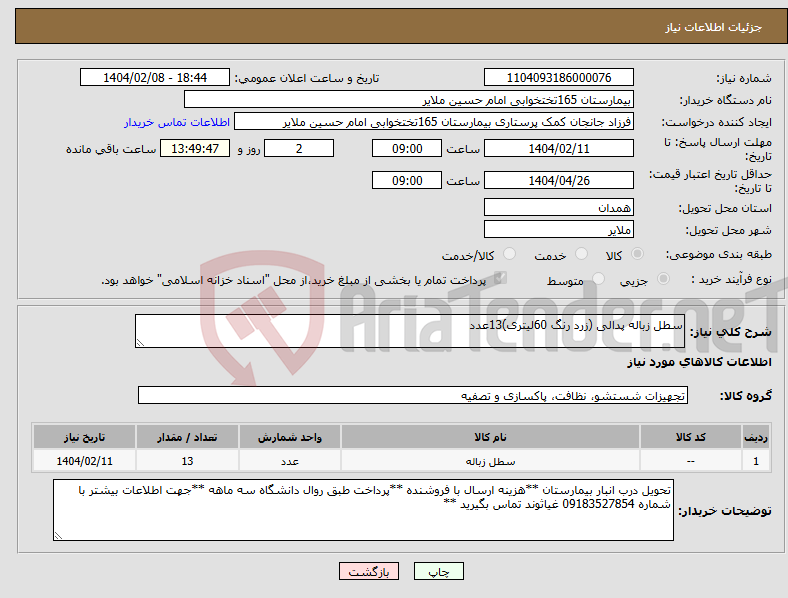Viewport: 788px width, 598px height.
Task: Click the announcement date field 1404/02/08 - 18:44
Action: tap(155, 77)
